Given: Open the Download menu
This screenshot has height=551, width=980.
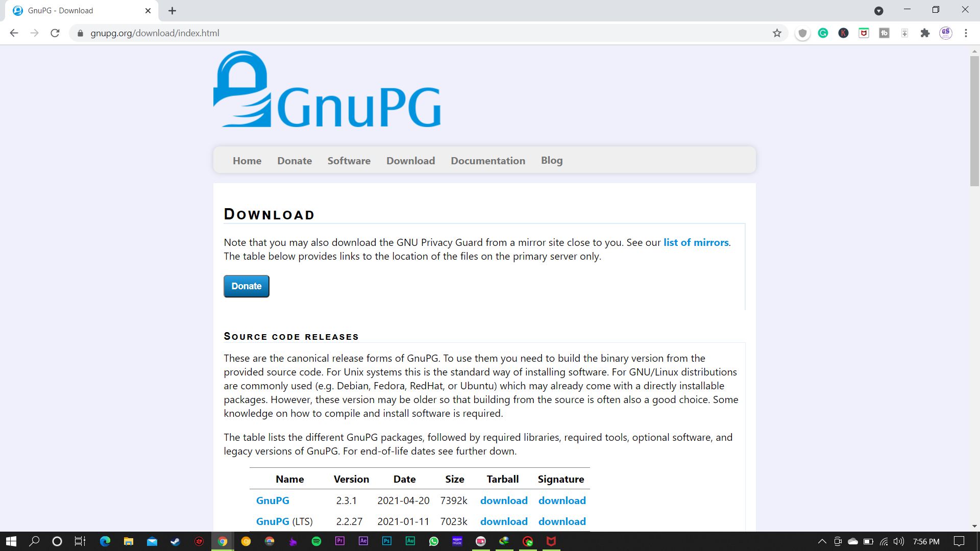Looking at the screenshot, I should pyautogui.click(x=411, y=161).
